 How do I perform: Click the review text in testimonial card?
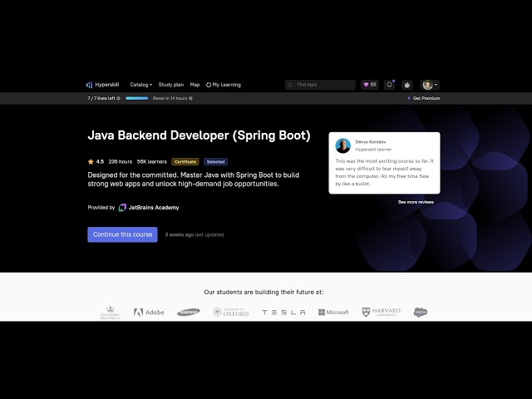click(x=384, y=172)
